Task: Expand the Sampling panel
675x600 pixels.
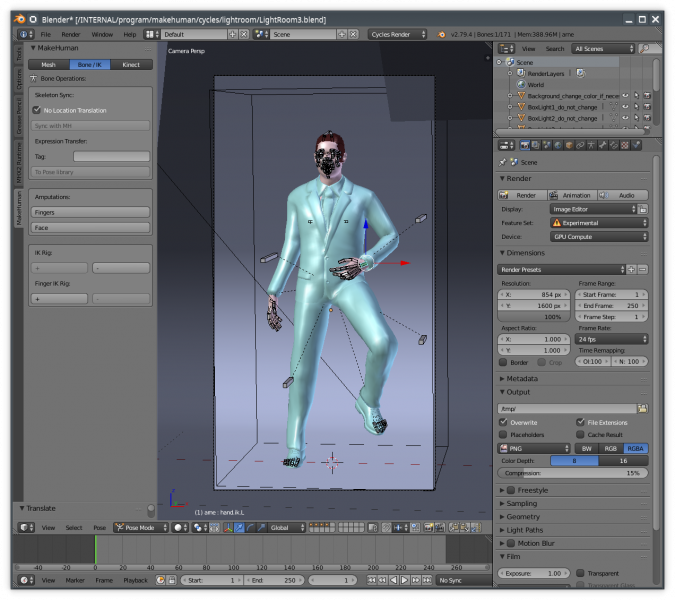Action: pyautogui.click(x=522, y=504)
